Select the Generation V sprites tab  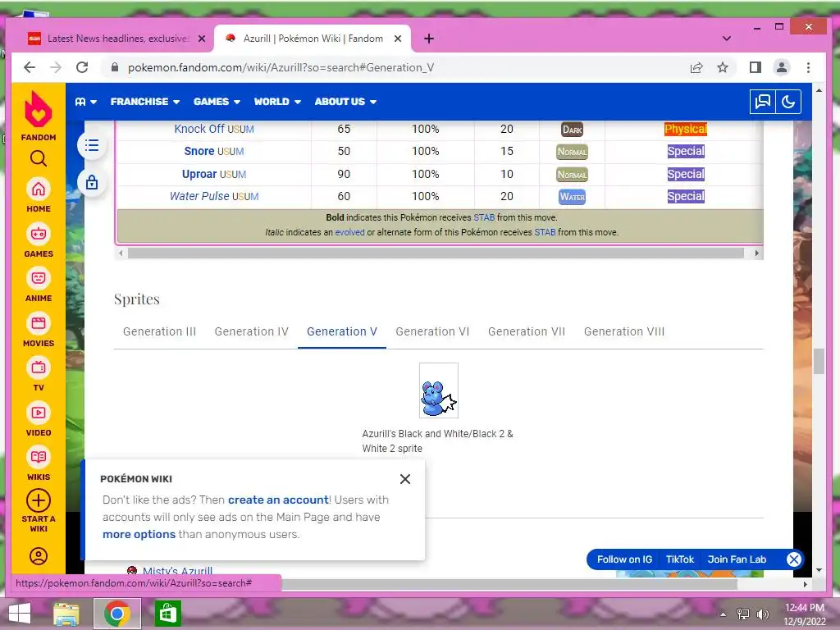pos(342,331)
